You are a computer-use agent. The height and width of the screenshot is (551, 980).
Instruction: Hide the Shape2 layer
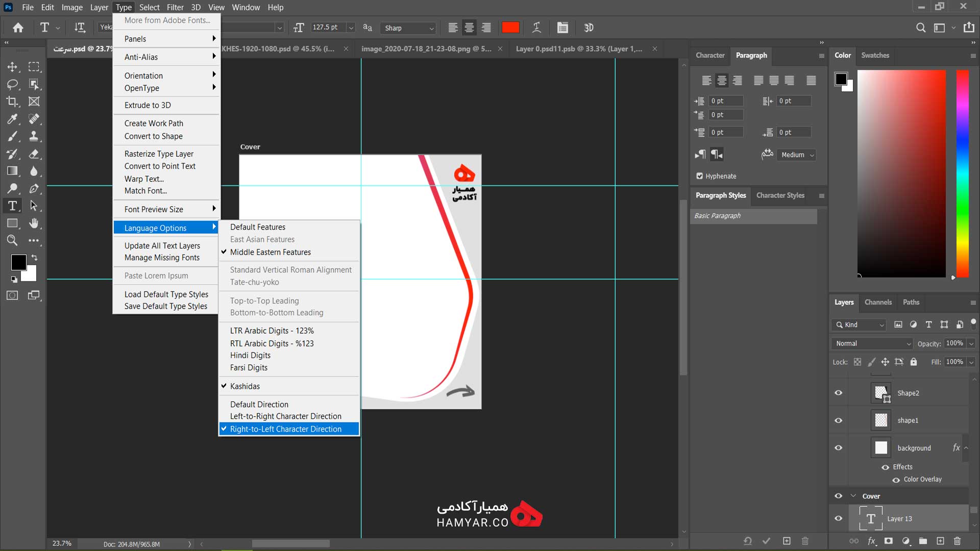[x=838, y=393]
